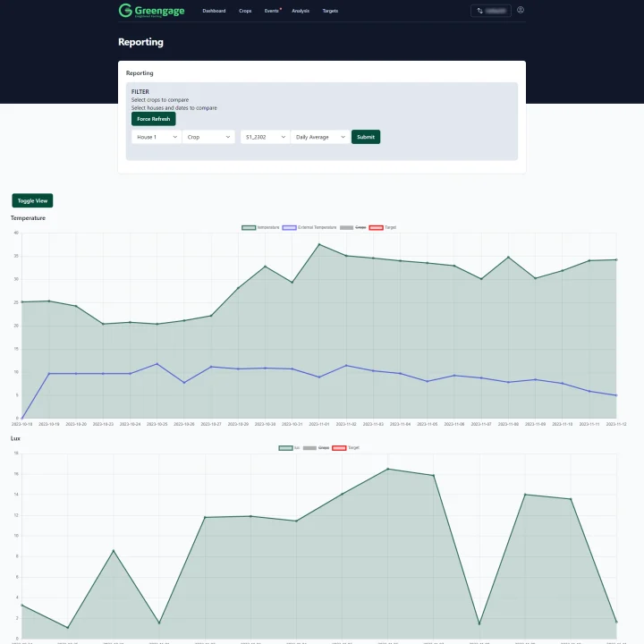Open the Analysis navigation item
The width and height of the screenshot is (644, 644).
[x=301, y=11]
